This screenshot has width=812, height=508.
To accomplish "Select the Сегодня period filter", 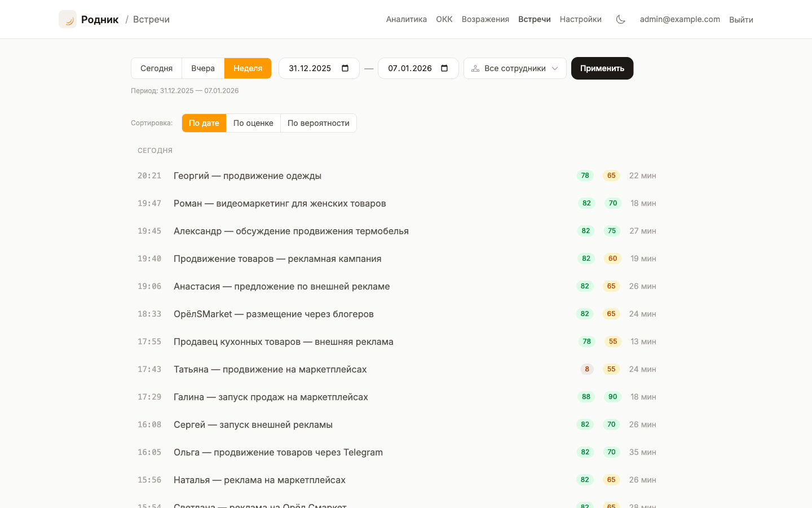I will pos(156,68).
